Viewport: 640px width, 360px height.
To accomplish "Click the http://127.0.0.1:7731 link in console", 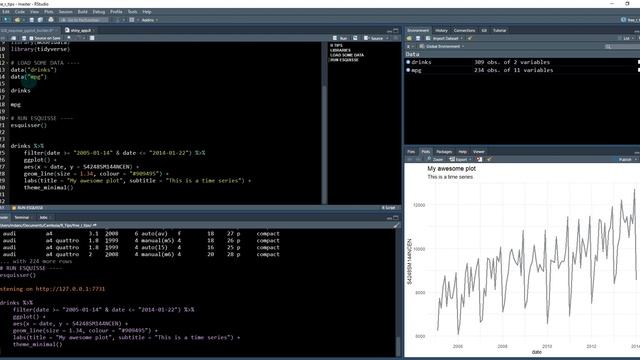I will [x=70, y=289].
